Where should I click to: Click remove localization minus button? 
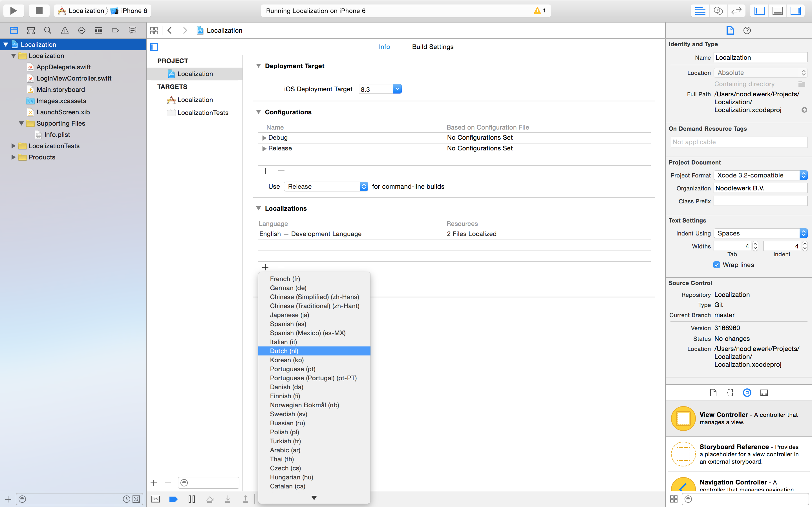[281, 267]
